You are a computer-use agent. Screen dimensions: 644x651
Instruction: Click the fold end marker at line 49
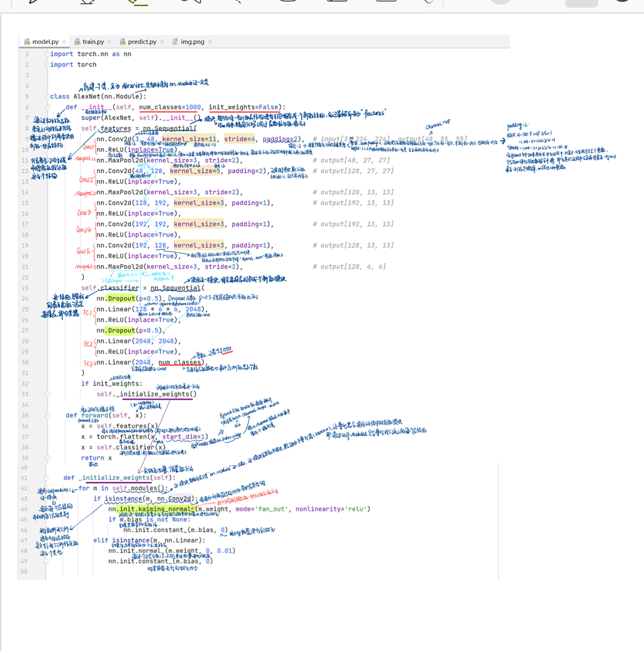click(x=46, y=561)
